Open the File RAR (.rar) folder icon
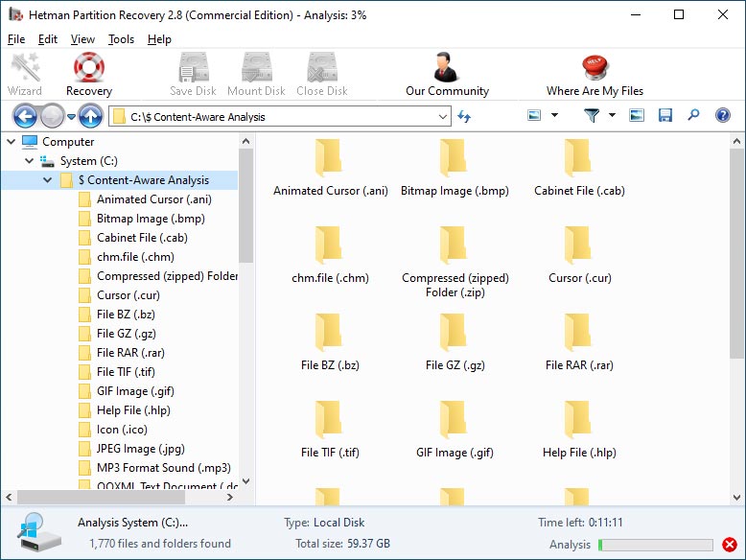Image resolution: width=746 pixels, height=560 pixels. point(578,333)
